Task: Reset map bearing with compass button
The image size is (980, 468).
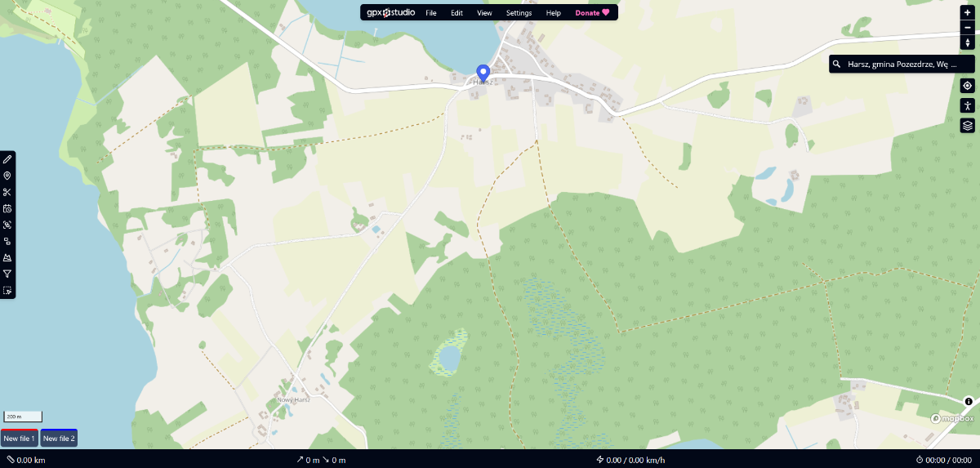Action: (968, 42)
